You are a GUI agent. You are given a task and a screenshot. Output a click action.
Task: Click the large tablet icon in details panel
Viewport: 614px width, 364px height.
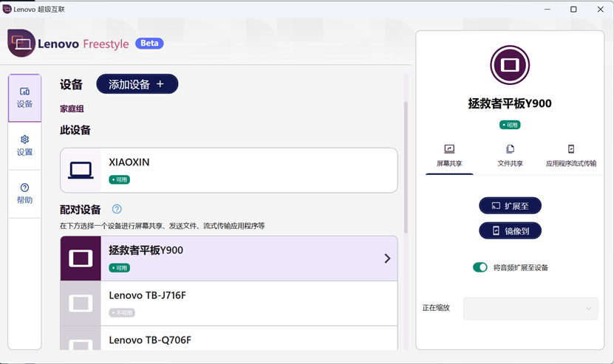pos(510,65)
